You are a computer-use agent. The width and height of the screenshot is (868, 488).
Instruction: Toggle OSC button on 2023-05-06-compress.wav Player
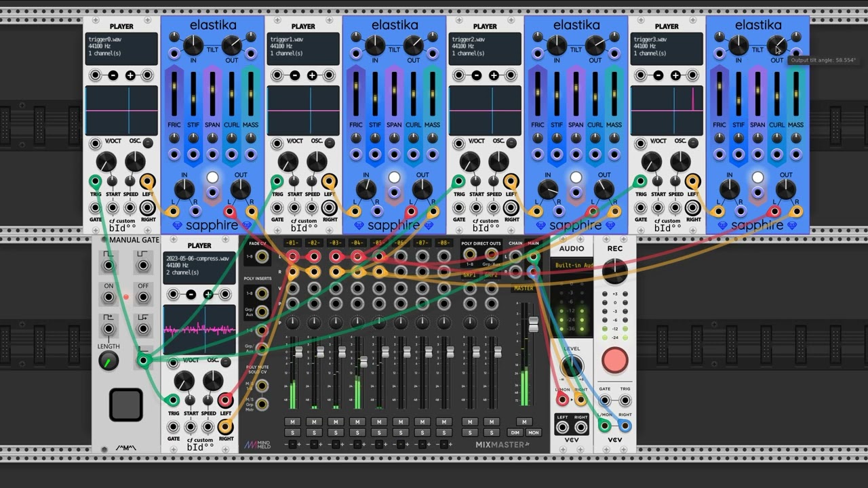pyautogui.click(x=226, y=361)
